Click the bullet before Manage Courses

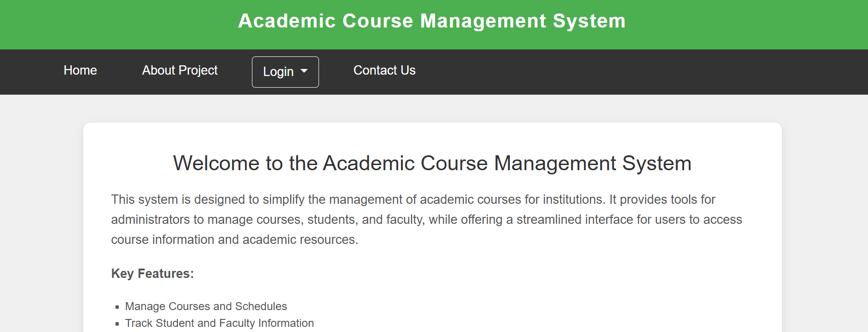tap(117, 307)
